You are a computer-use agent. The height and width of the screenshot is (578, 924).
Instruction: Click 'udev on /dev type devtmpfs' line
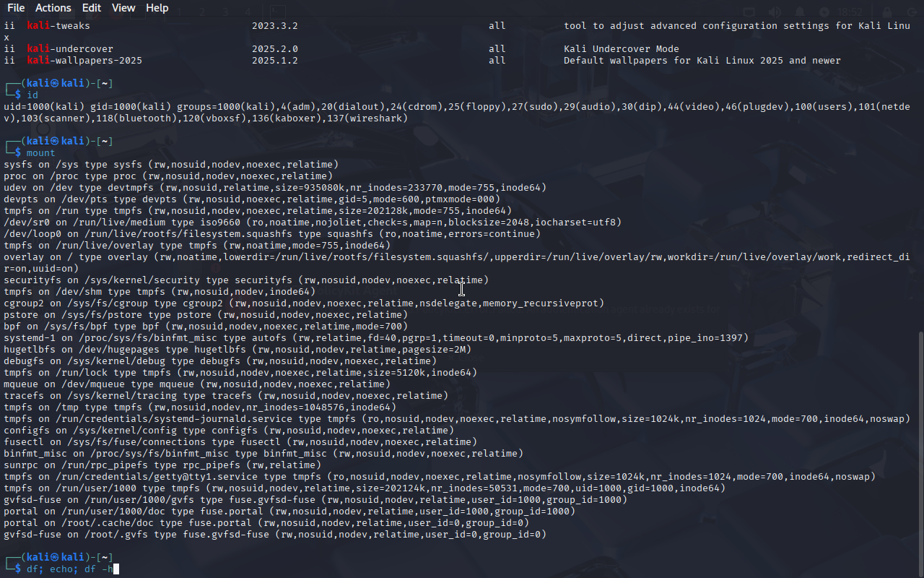275,188
